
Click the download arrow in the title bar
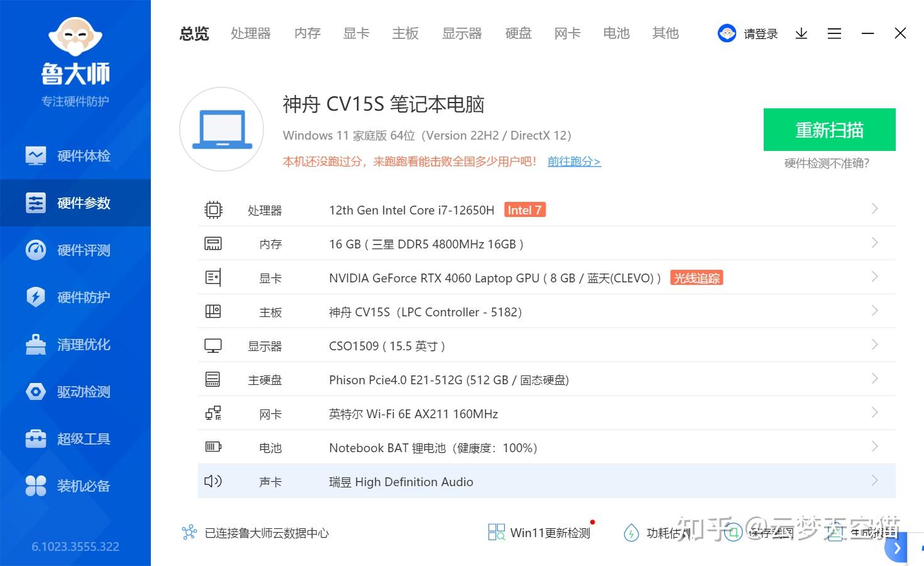pyautogui.click(x=801, y=33)
